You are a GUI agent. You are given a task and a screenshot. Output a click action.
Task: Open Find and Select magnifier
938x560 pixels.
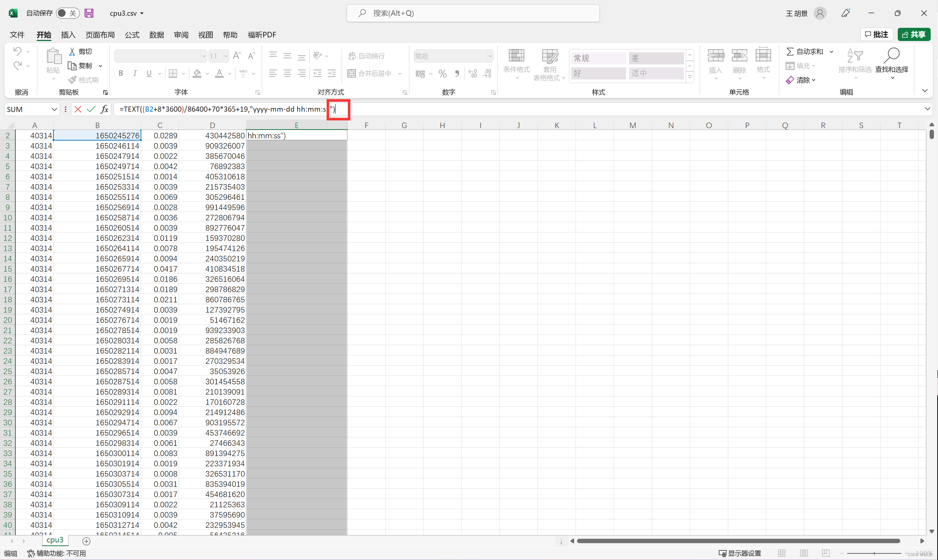pos(892,56)
